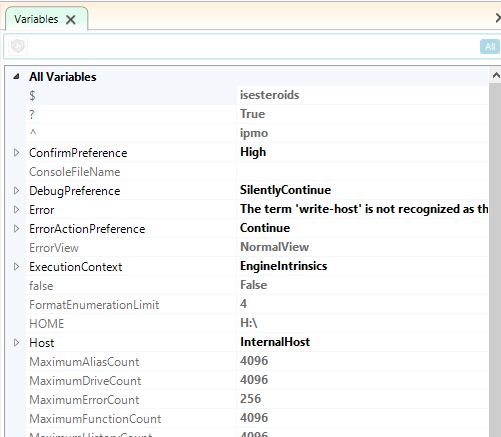This screenshot has width=501, height=437.
Task: Expand the Error variable node
Action: point(16,210)
